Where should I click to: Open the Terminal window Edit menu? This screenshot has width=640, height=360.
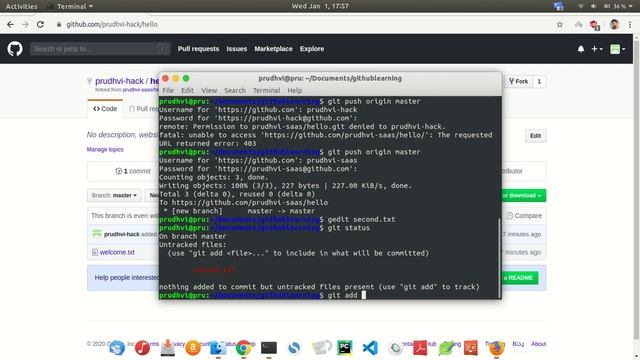tap(187, 91)
